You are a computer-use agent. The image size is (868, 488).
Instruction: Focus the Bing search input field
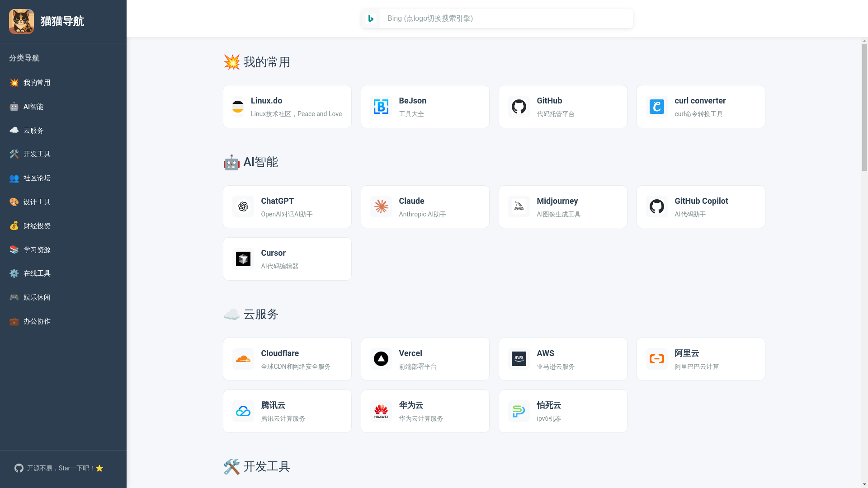506,19
